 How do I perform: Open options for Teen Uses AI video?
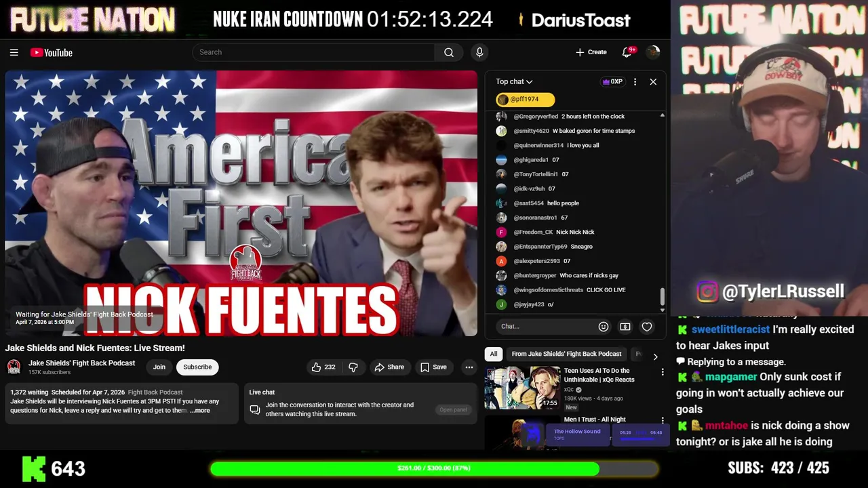[x=663, y=371]
